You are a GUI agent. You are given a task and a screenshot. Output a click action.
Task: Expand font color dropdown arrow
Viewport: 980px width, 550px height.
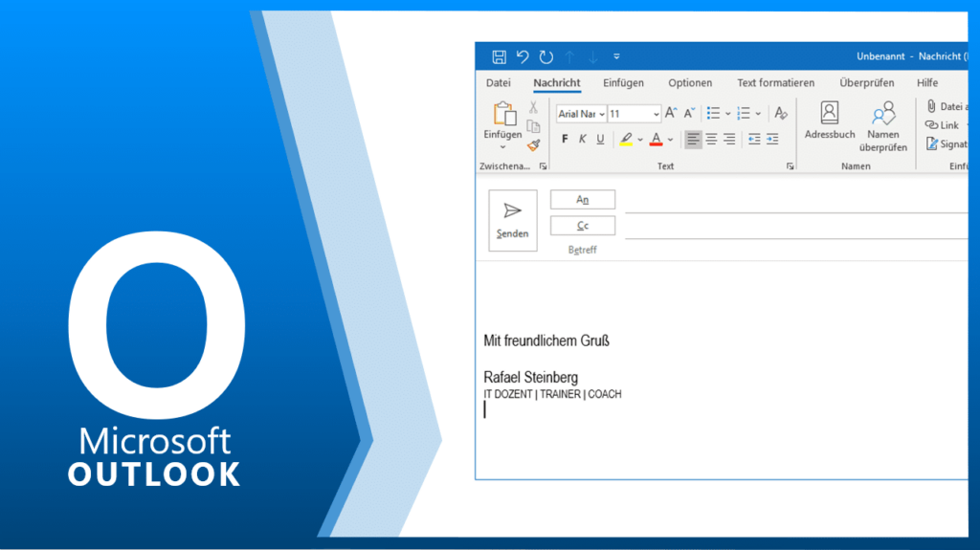click(x=670, y=140)
